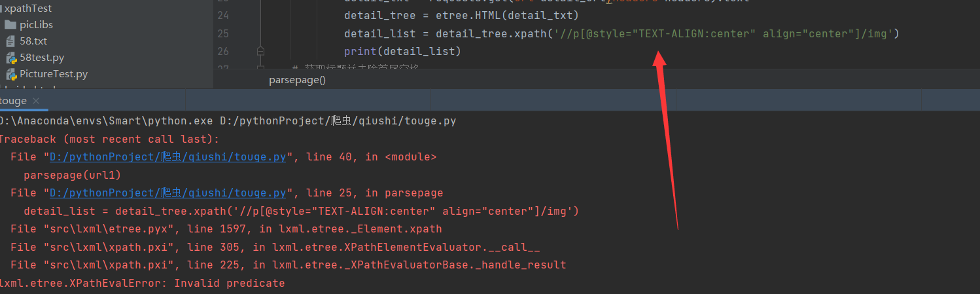Open the touge.py link for line 25
This screenshot has width=980, height=294.
coord(167,193)
